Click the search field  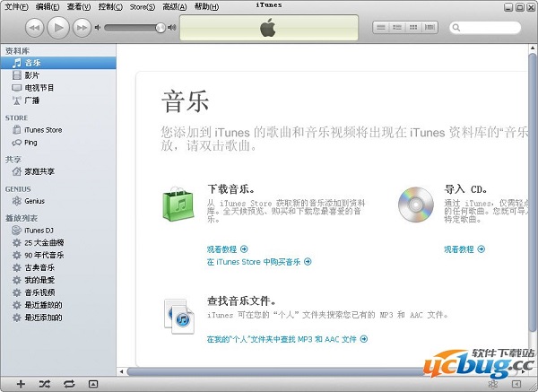(x=485, y=28)
